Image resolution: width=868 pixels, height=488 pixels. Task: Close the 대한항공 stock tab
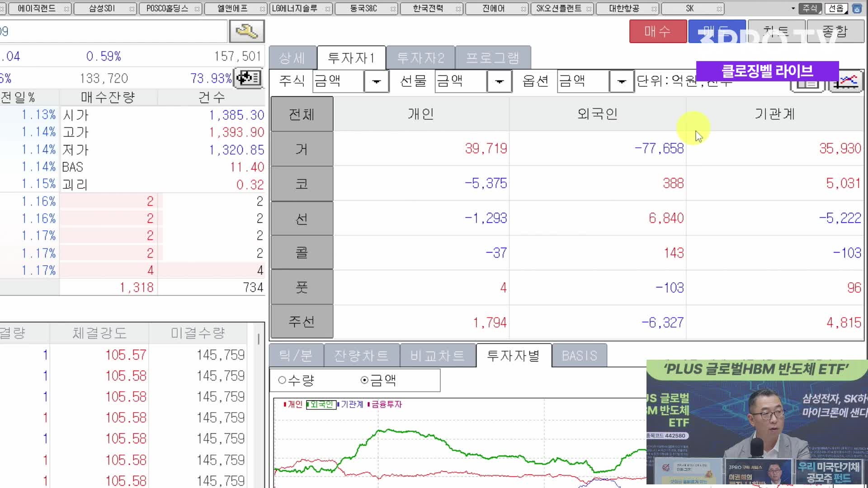click(654, 9)
